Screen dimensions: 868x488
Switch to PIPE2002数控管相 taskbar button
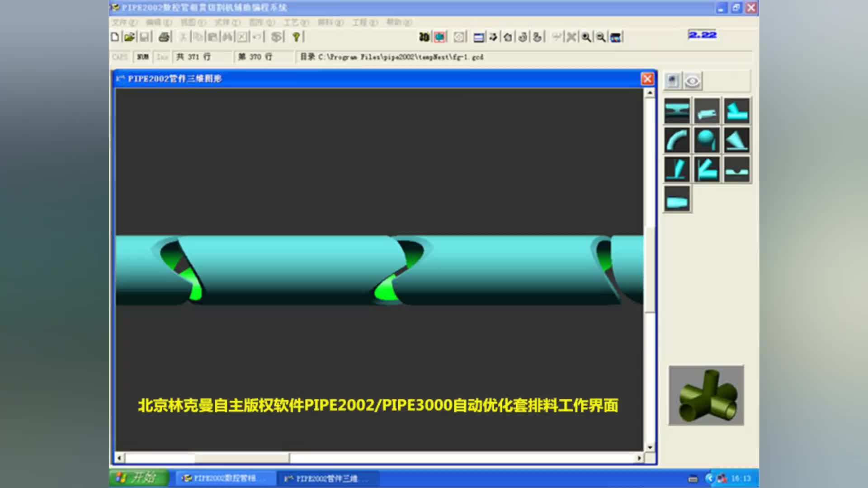(x=225, y=478)
